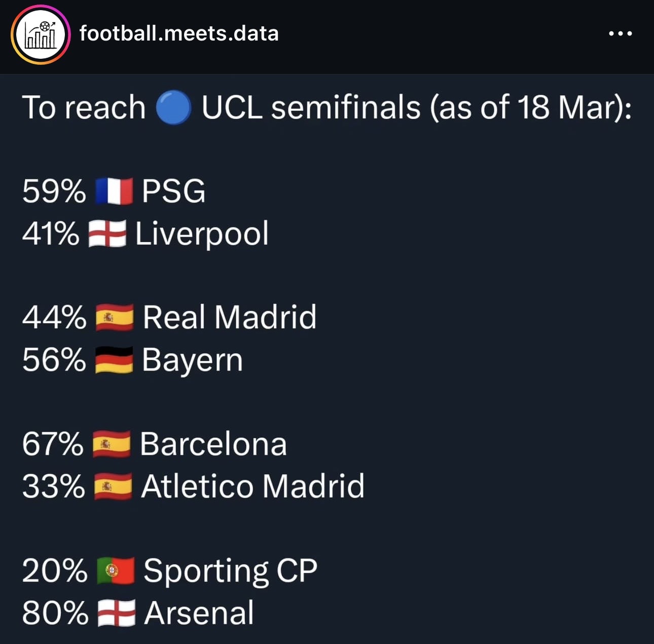Image resolution: width=654 pixels, height=644 pixels.
Task: Click the blue circle emoji in the heading
Action: [173, 108]
